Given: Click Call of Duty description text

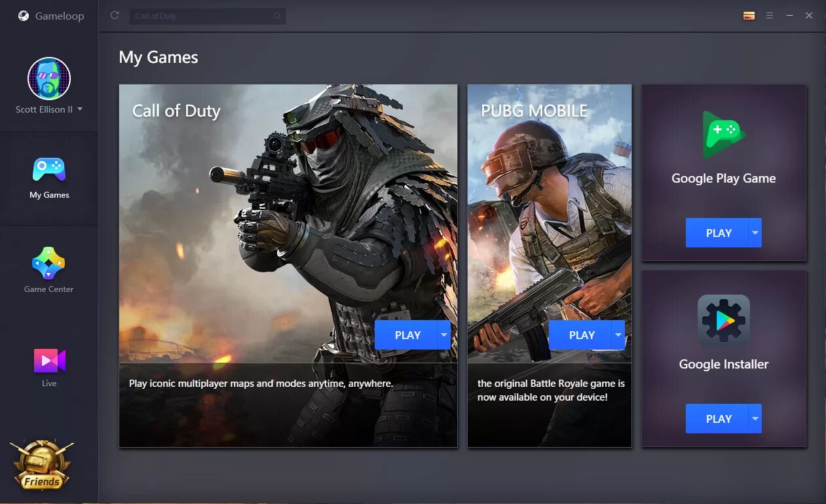Looking at the screenshot, I should [x=261, y=384].
